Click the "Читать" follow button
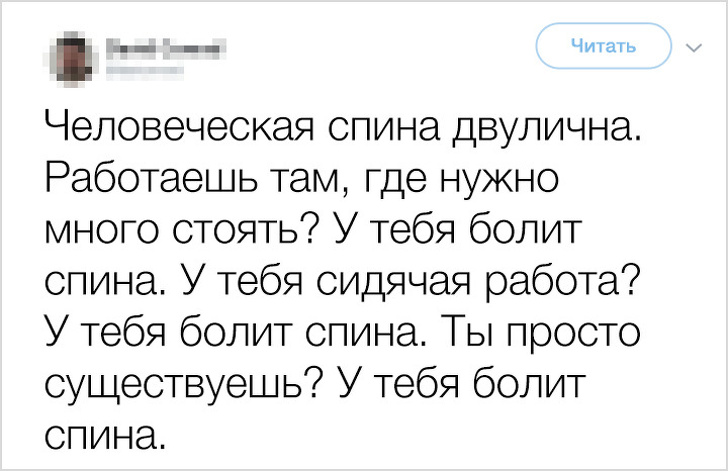Screen dimensions: 728x471 tap(602, 45)
